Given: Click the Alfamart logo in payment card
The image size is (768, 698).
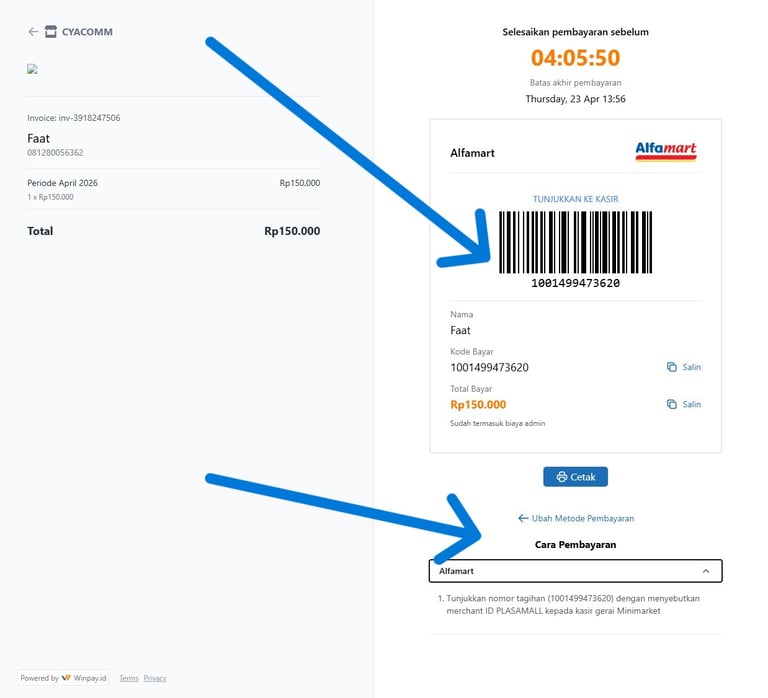Looking at the screenshot, I should [x=665, y=151].
